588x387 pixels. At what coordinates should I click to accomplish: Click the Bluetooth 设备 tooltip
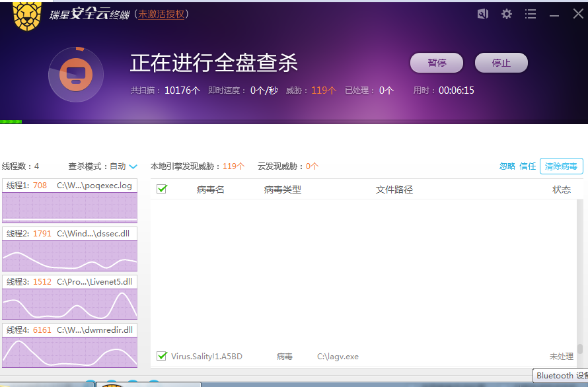[561, 375]
